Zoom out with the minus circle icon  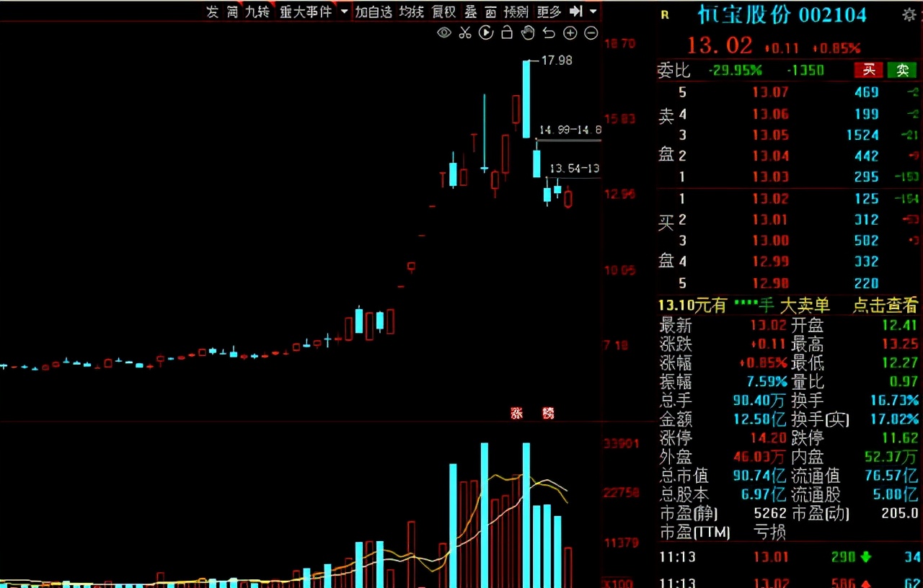pyautogui.click(x=591, y=32)
